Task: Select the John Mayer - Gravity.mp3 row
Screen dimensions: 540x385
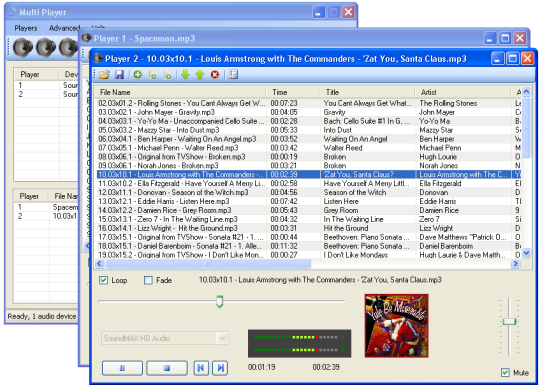Action: [308, 112]
